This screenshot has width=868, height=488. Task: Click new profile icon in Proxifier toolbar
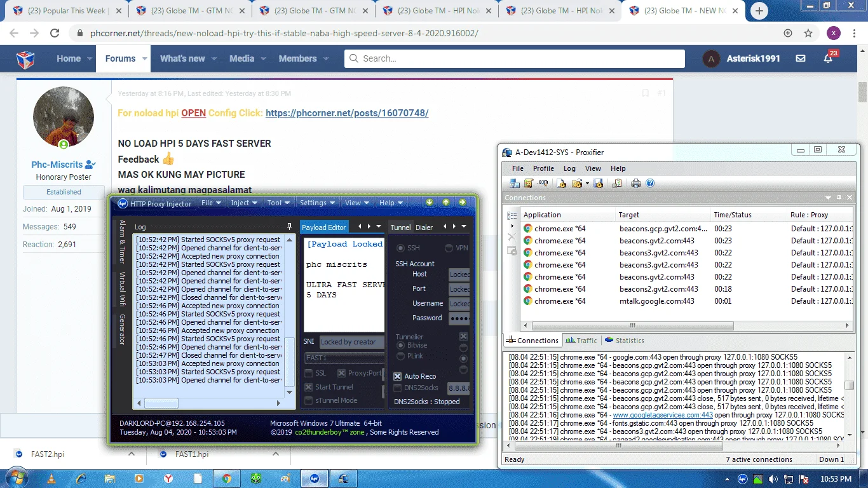pos(562,183)
